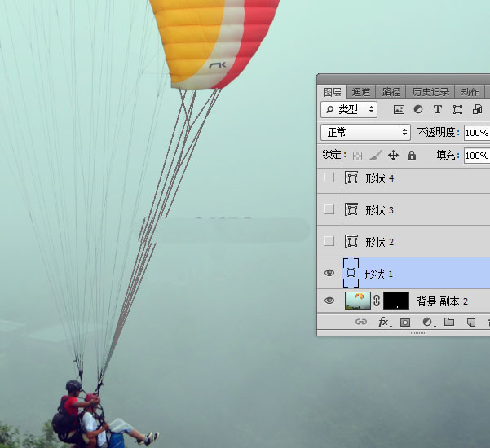Screen dimensions: 490x448
Task: Click the pixel layer filter icon
Action: (399, 109)
